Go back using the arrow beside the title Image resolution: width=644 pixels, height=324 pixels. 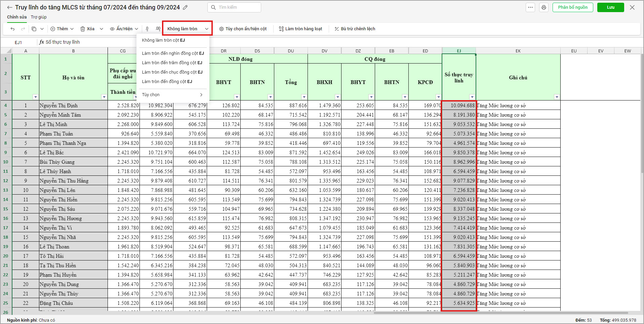point(10,7)
